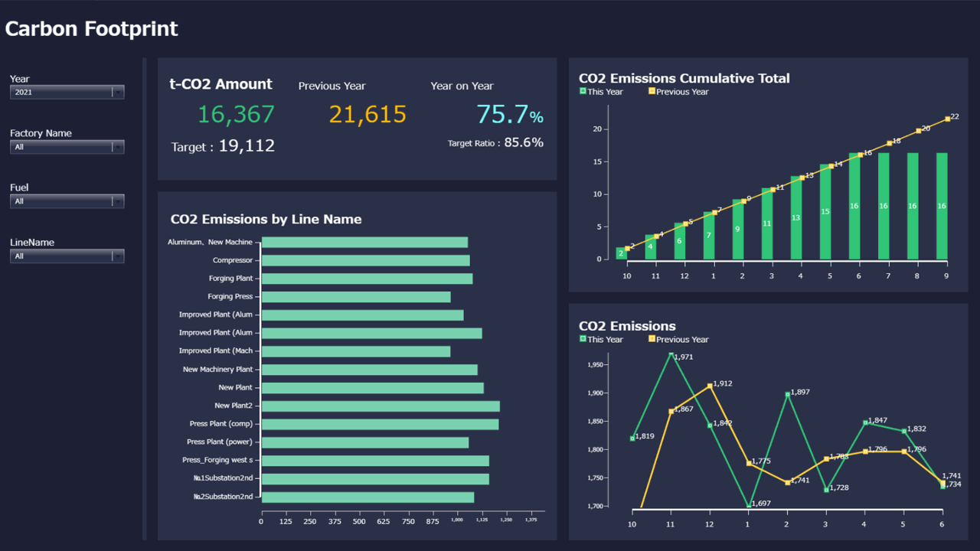The height and width of the screenshot is (551, 980).
Task: Select the Press Plant (power) bar
Action: coord(365,442)
